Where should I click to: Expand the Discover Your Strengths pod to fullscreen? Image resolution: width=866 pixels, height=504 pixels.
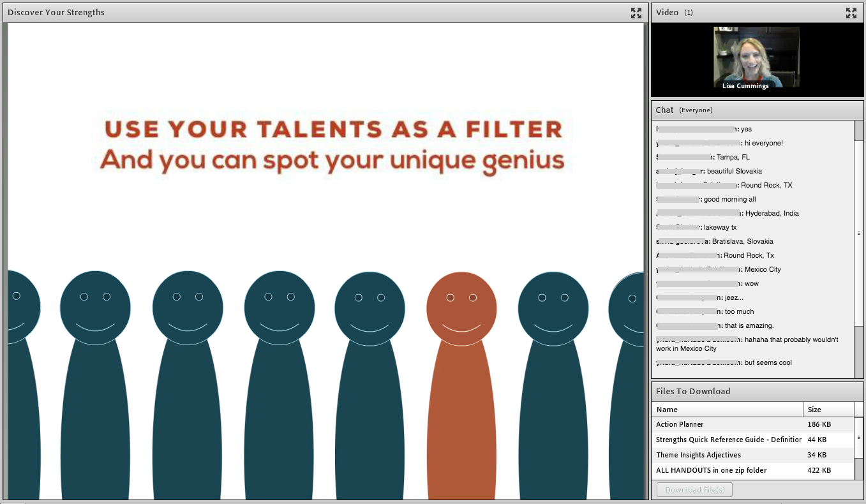[x=636, y=13]
